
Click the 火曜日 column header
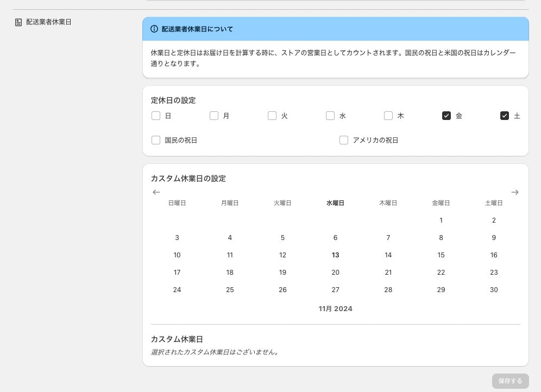click(x=282, y=203)
